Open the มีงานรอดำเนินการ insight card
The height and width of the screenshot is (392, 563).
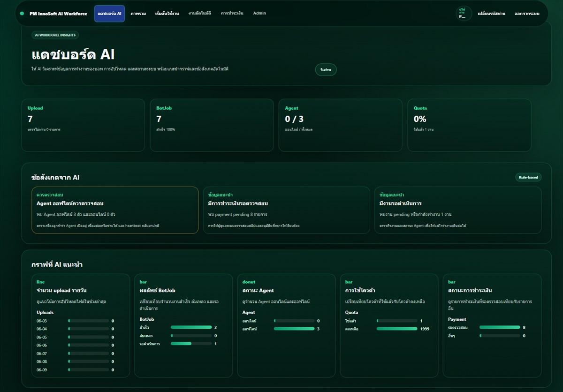457,210
